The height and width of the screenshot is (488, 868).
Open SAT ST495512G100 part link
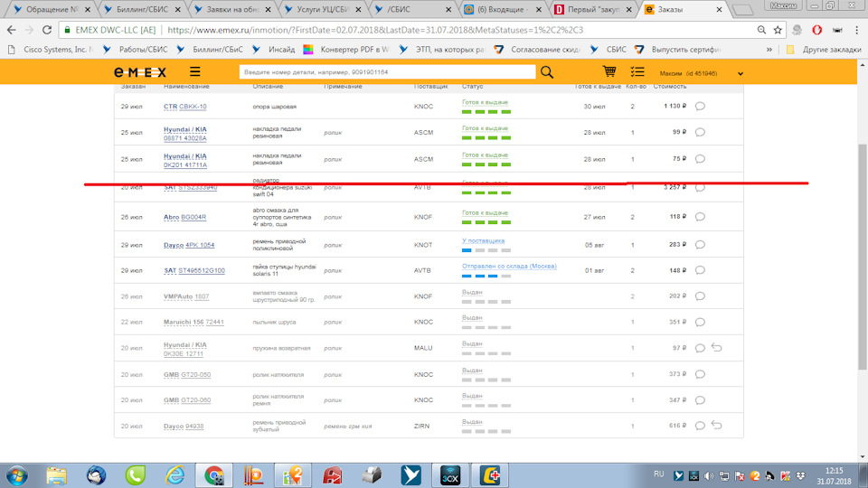[194, 270]
